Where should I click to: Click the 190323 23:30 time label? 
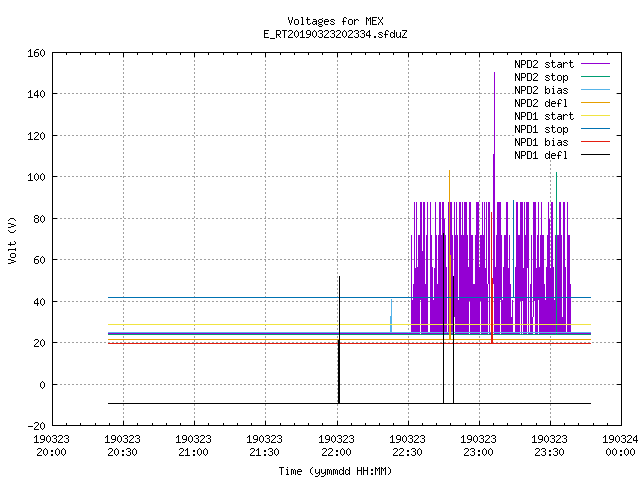click(x=549, y=446)
